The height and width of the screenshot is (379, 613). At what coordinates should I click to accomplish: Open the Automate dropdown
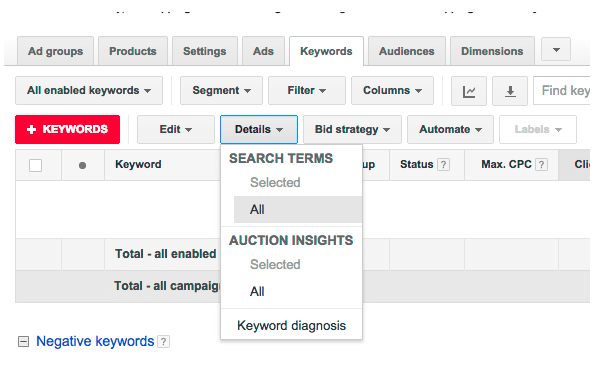[450, 129]
